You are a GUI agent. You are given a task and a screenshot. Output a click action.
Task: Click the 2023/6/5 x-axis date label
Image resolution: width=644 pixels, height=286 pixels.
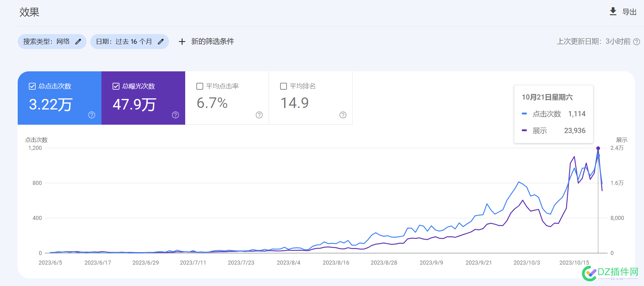tap(50, 263)
